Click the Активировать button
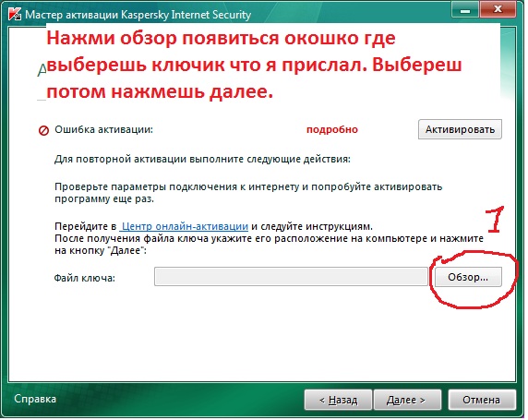Image resolution: width=528 pixels, height=420 pixels. coord(460,129)
